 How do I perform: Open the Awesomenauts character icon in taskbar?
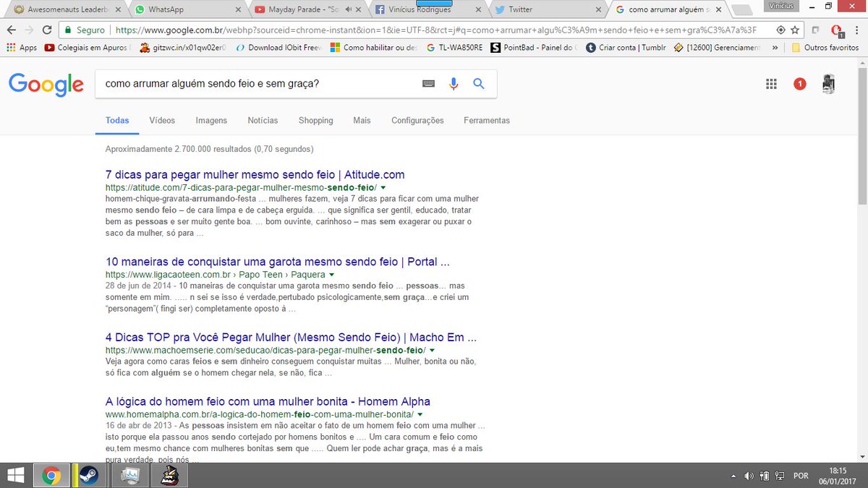click(169, 476)
